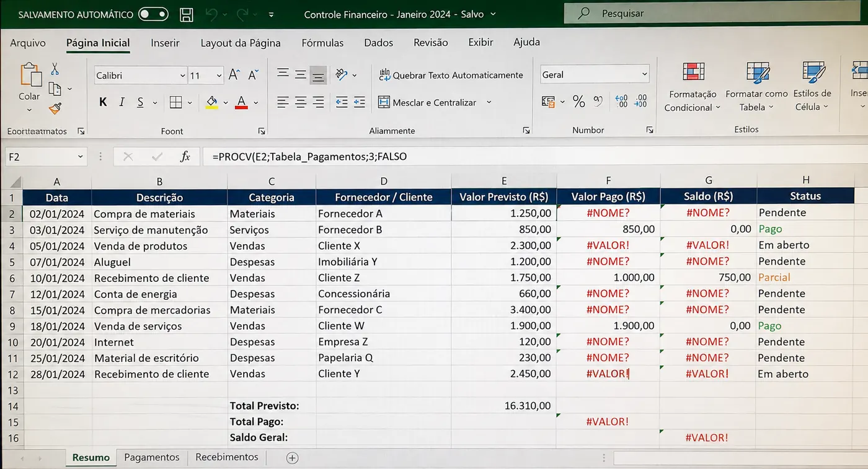Screen dimensions: 868x469
Task: Expand Estilos de Célula menu
Action: point(812,87)
